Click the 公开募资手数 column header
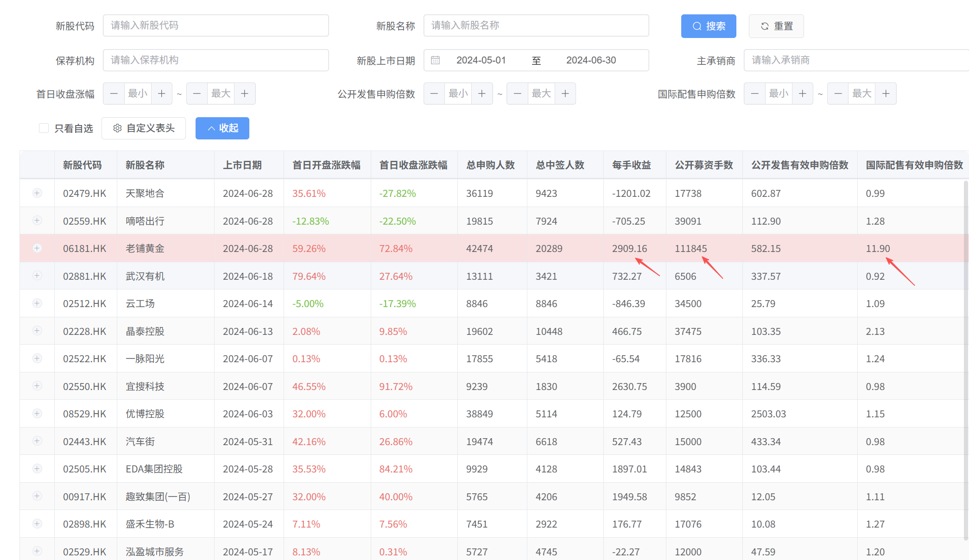Image resolution: width=969 pixels, height=560 pixels. click(704, 165)
